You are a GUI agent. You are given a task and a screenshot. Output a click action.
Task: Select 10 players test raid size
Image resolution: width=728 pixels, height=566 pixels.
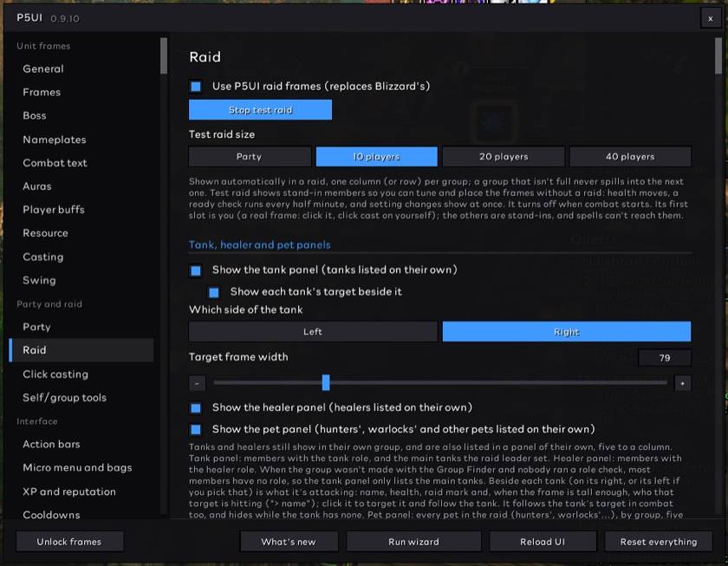[376, 157]
